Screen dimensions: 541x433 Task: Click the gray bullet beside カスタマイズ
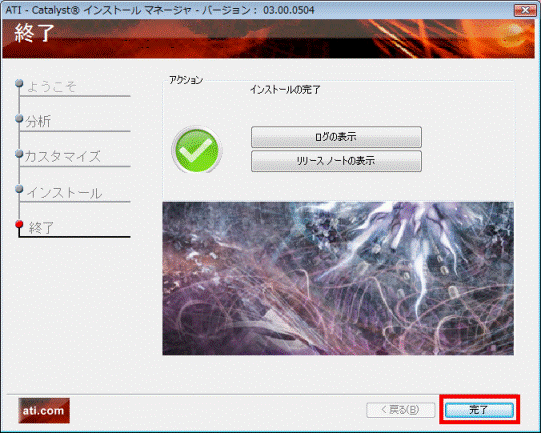point(19,154)
